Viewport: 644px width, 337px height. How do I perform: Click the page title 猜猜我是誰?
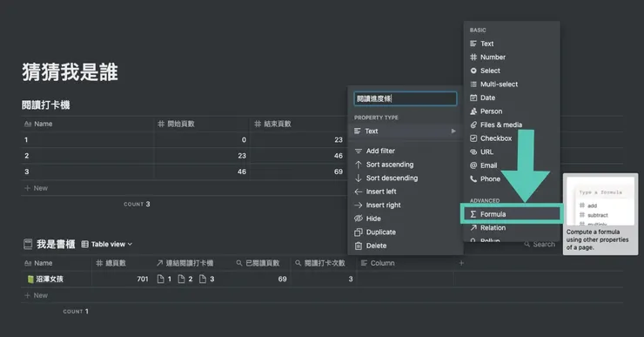pos(70,72)
